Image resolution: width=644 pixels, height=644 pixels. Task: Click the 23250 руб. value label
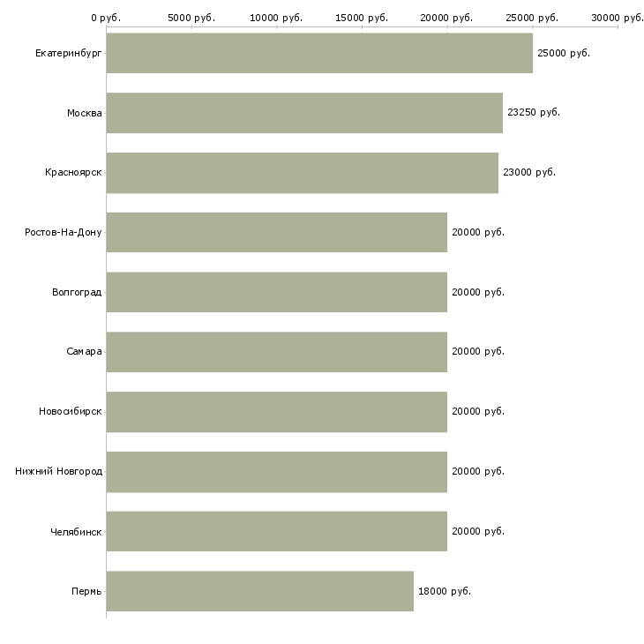click(533, 113)
